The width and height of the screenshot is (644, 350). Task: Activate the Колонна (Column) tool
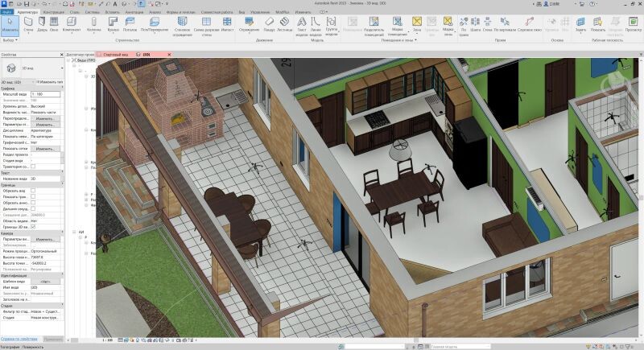(95, 23)
